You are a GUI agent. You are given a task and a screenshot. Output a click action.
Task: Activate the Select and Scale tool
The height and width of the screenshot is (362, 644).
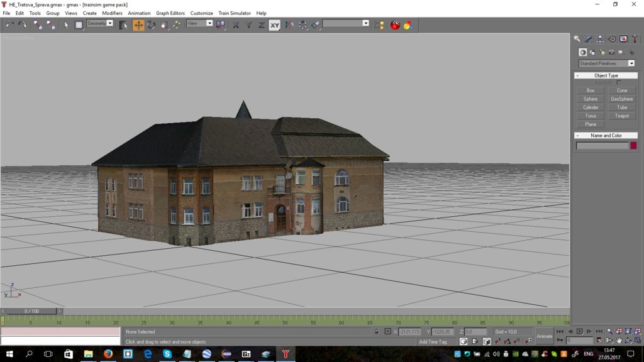click(164, 25)
